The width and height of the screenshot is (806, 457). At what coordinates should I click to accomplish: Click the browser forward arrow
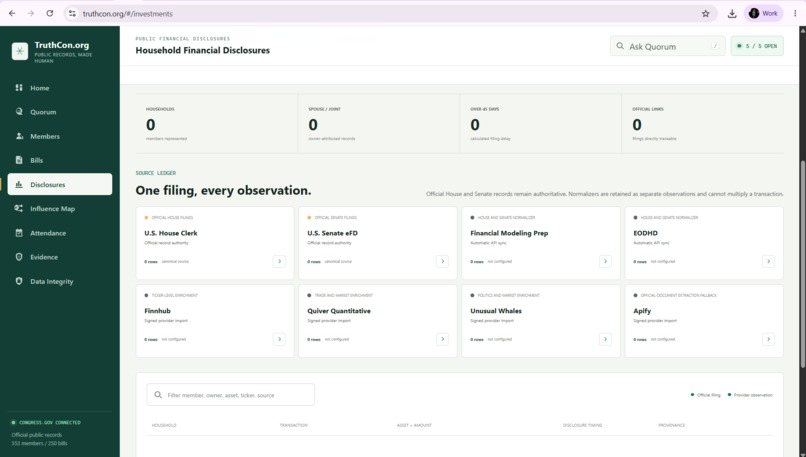click(31, 13)
